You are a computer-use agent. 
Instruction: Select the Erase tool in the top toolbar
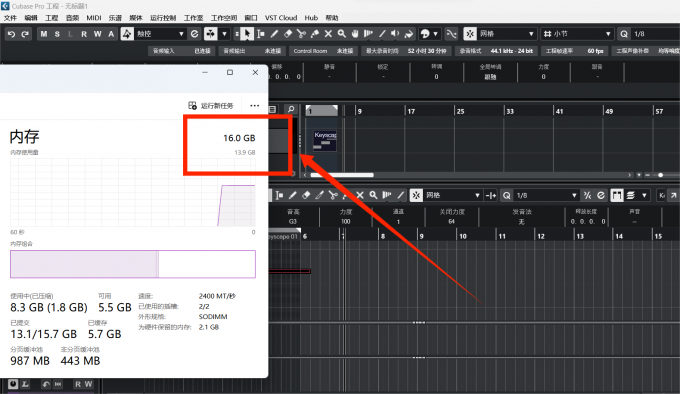click(x=288, y=34)
